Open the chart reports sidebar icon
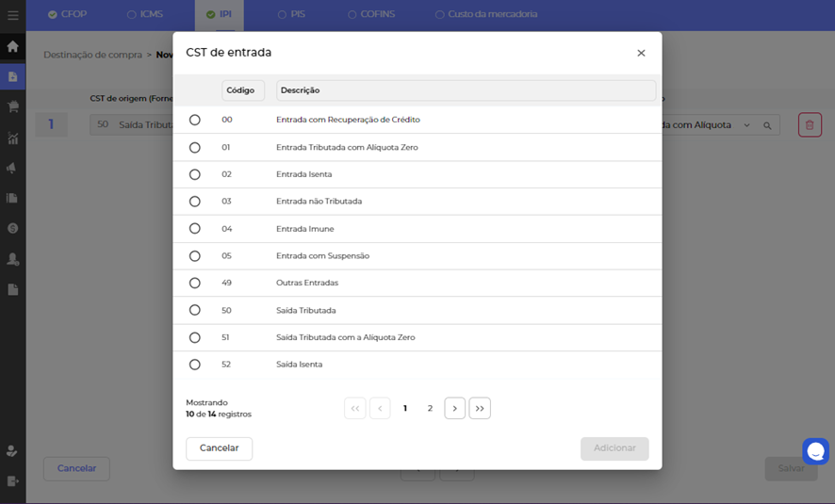 click(x=12, y=138)
